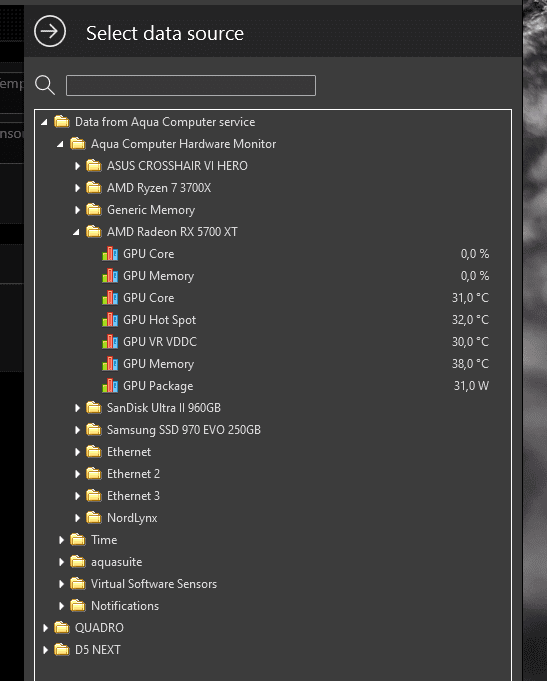Image resolution: width=547 pixels, height=681 pixels.
Task: Expand the AMD Ryzen 7 3700X node
Action: point(77,188)
